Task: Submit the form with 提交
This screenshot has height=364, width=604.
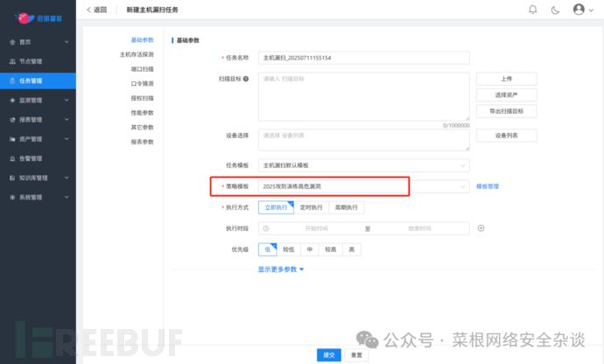Action: (329, 355)
